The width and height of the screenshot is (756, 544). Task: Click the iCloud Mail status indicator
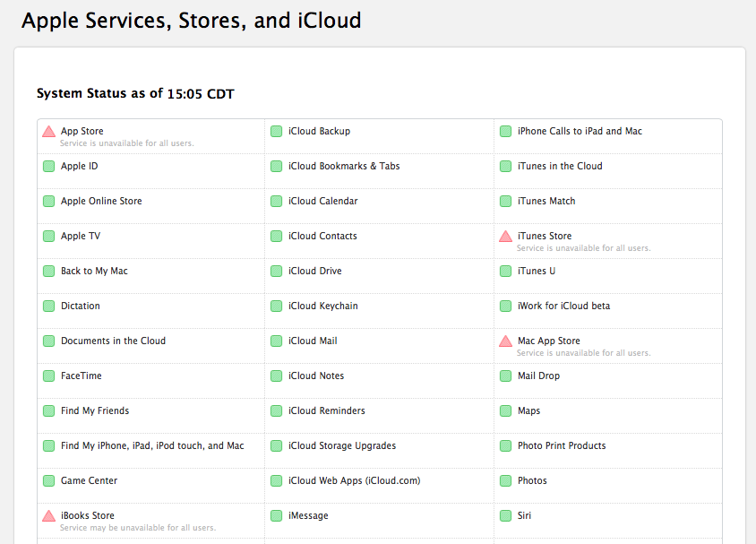tap(277, 341)
